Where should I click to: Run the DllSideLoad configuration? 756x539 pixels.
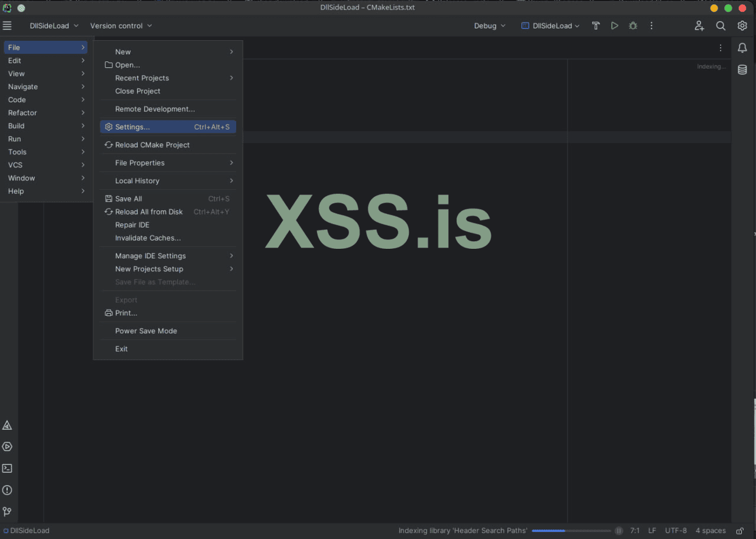[x=614, y=26]
